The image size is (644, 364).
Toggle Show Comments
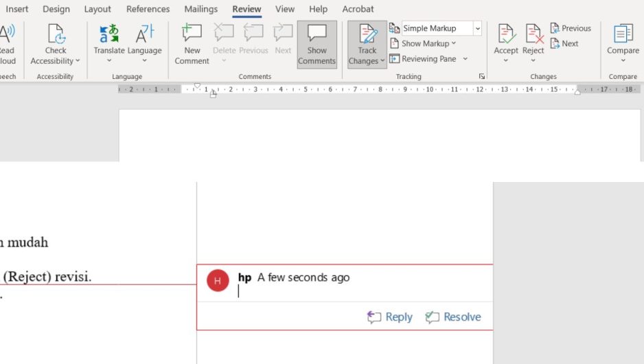[x=317, y=44]
